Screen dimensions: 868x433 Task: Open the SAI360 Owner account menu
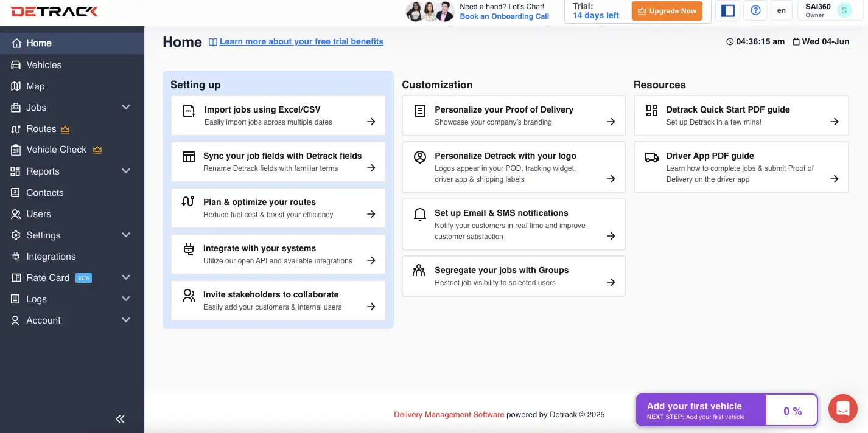click(x=831, y=10)
